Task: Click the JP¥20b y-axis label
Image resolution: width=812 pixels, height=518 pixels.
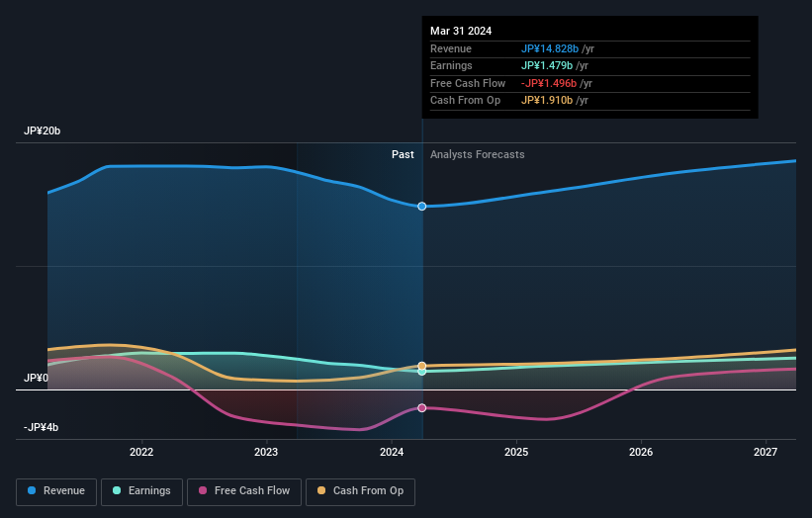Action: pyautogui.click(x=42, y=130)
